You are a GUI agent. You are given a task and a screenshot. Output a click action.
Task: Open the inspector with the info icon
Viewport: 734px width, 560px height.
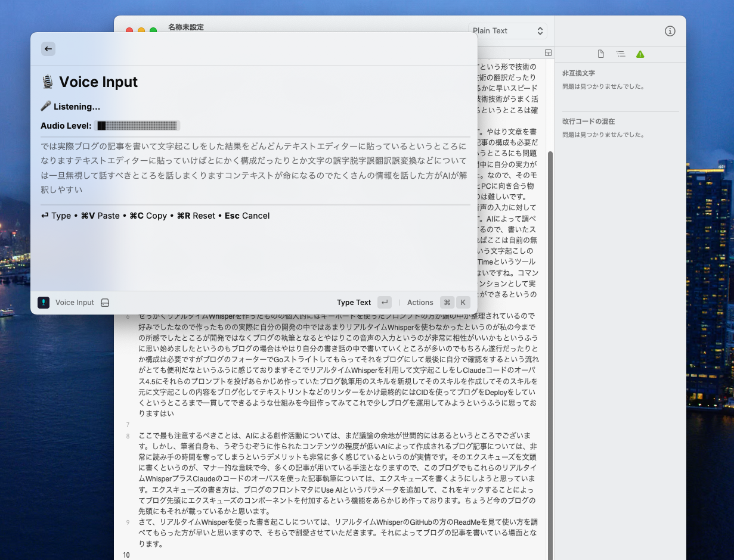(x=670, y=31)
